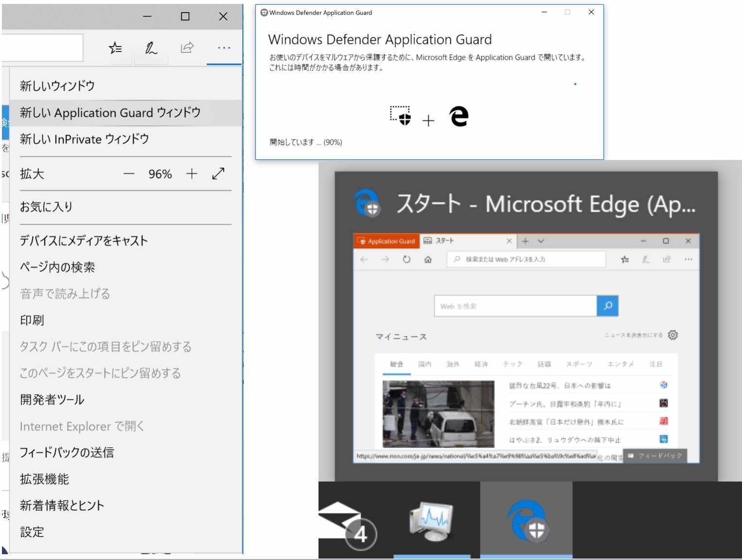The image size is (742, 560).
Task: Open the Mail taskbar icon with badge 4
Action: click(348, 525)
